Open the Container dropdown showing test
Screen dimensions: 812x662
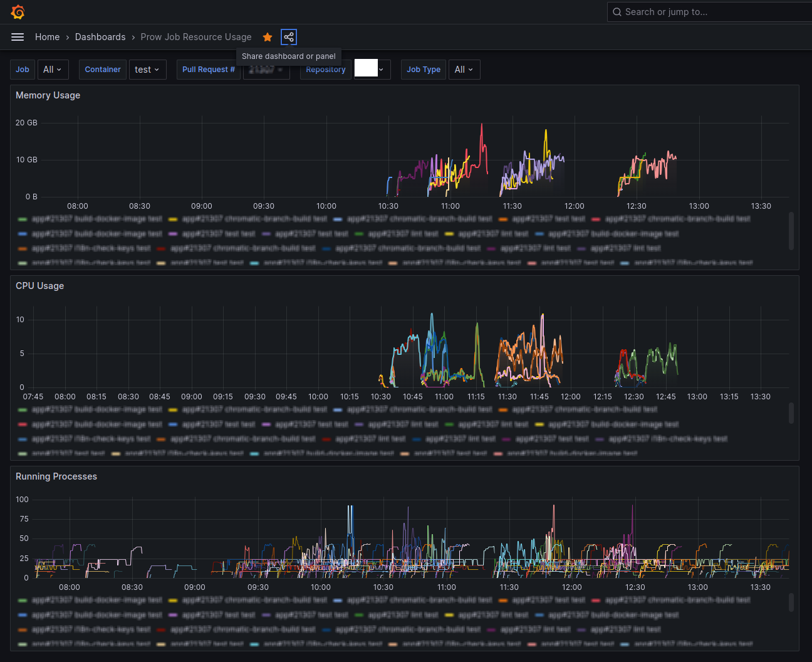(x=147, y=70)
